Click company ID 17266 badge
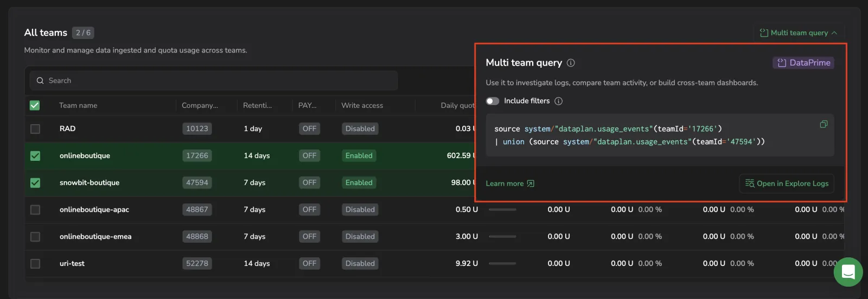The height and width of the screenshot is (299, 868). 197,156
